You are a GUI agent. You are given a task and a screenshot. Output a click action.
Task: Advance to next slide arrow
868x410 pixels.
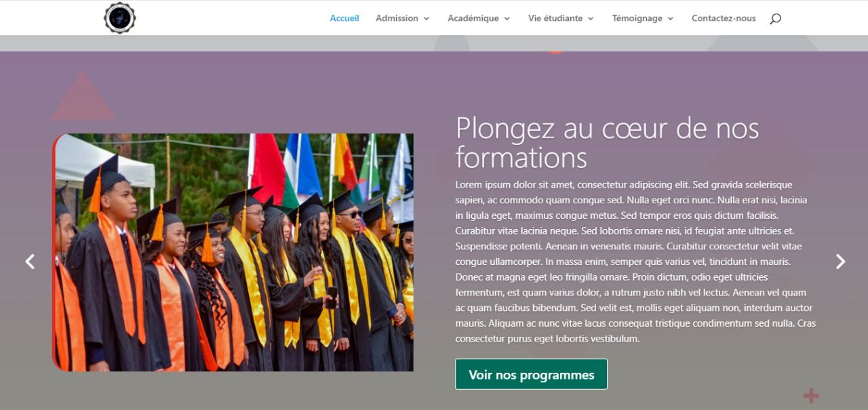coord(840,262)
